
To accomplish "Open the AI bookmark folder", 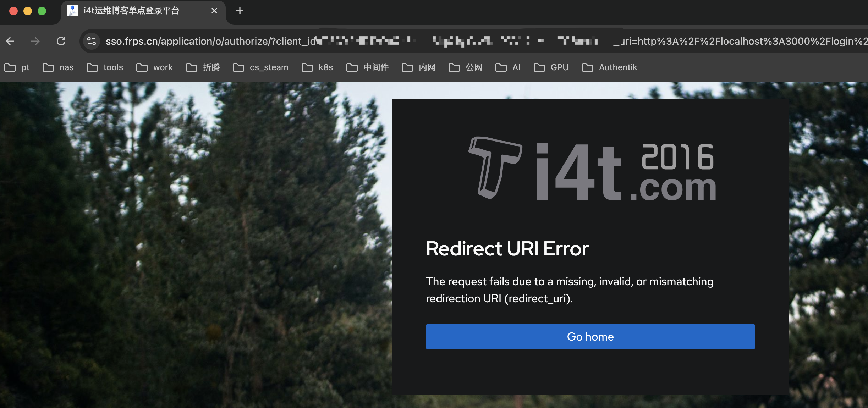I will click(508, 67).
